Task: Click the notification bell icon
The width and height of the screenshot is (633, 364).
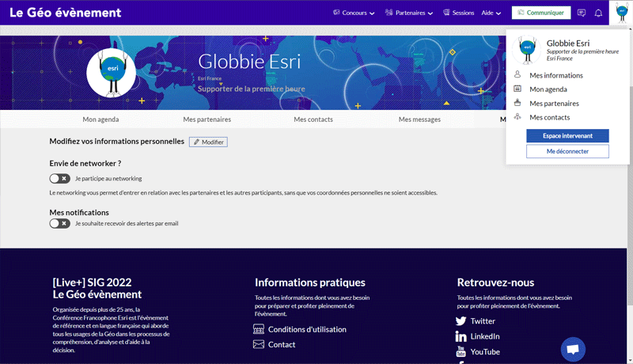Action: coord(598,13)
